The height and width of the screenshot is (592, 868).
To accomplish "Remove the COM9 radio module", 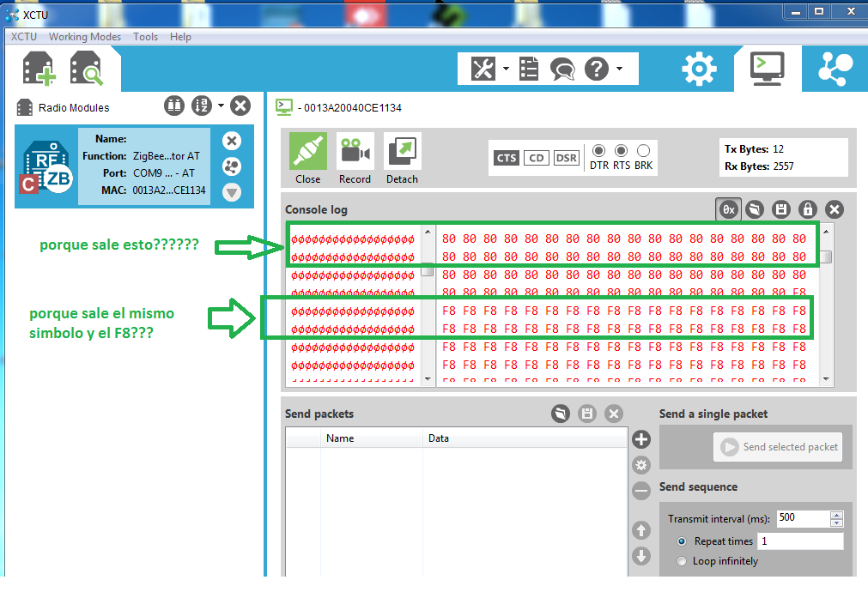I will [232, 141].
